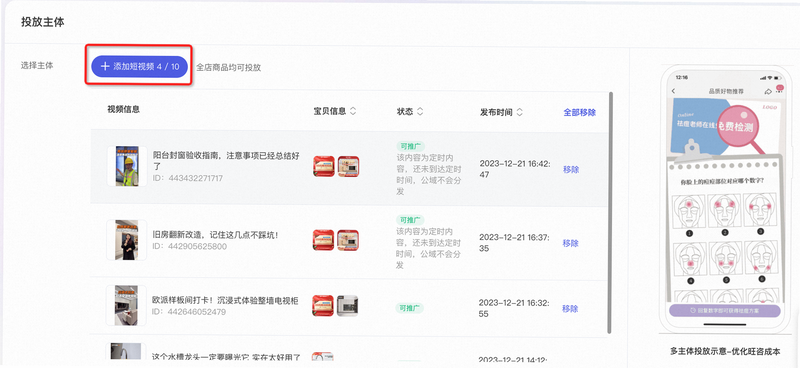Image resolution: width=800 pixels, height=368 pixels.
Task: Click the 2023-12-21 16:42:47 publish time
Action: pyautogui.click(x=515, y=169)
